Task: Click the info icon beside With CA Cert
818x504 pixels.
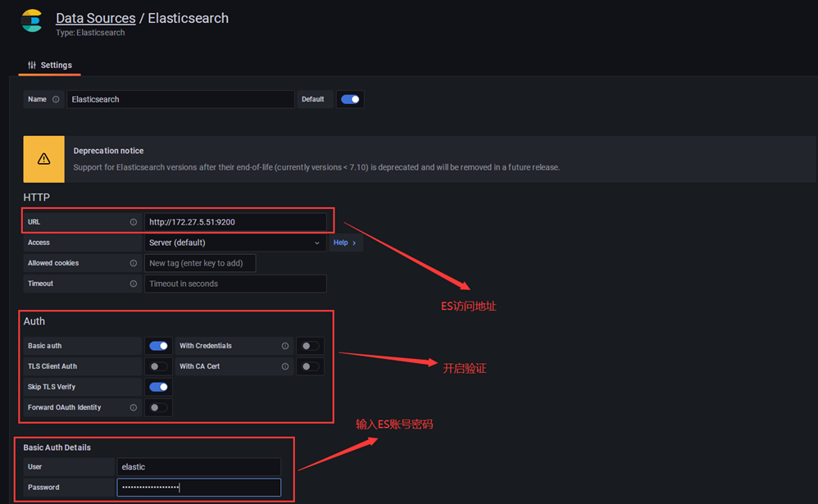Action: point(285,367)
